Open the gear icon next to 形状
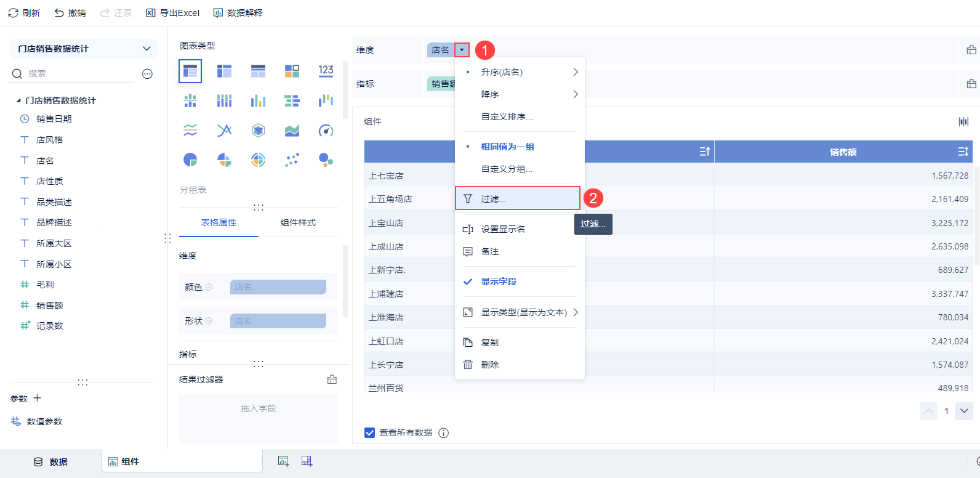The width and height of the screenshot is (980, 478). coord(209,321)
